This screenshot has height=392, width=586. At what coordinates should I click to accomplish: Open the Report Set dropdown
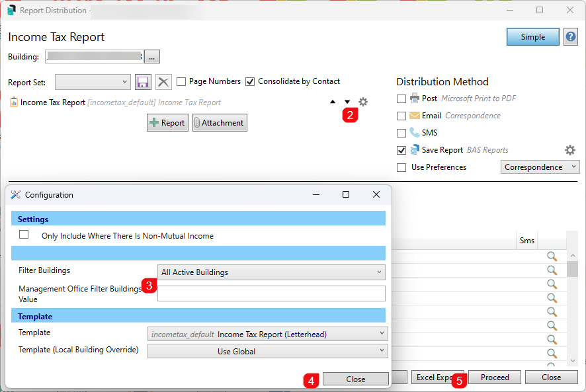point(93,82)
